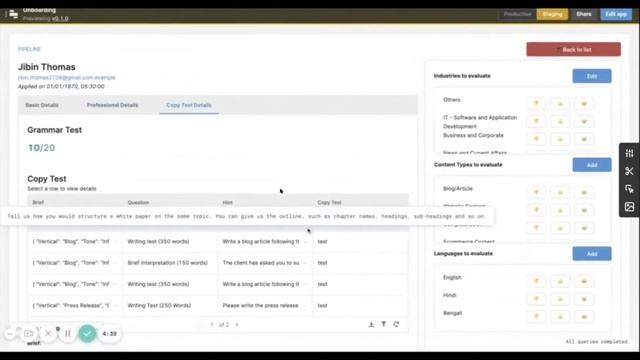Click middle rating icon in Others row
This screenshot has height=360, width=640.
(560, 104)
